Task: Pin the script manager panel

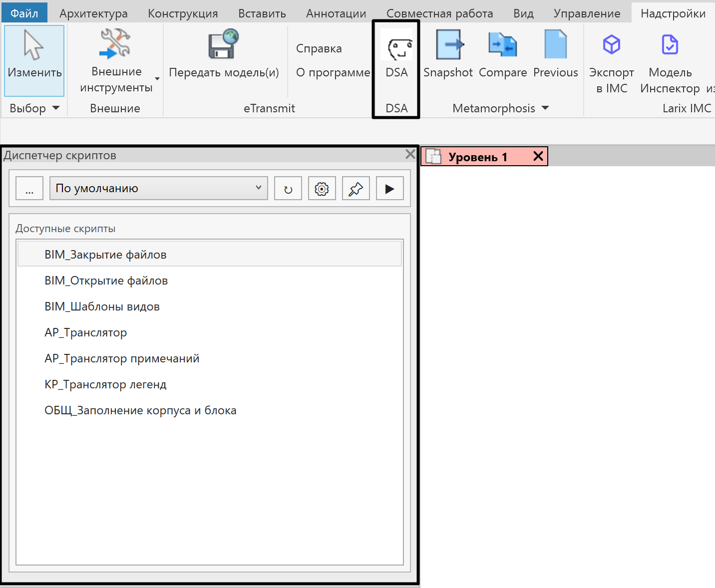Action: click(356, 189)
